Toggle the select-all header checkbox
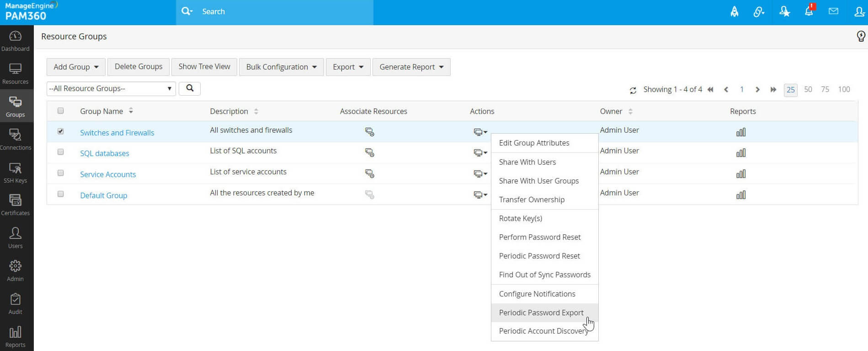This screenshot has height=351, width=868. click(x=60, y=111)
